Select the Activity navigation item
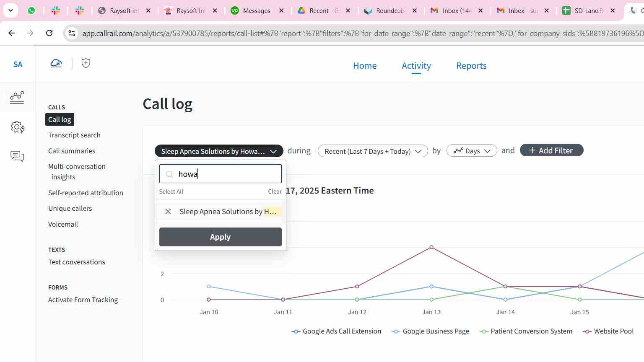The width and height of the screenshot is (644, 362). (x=416, y=65)
